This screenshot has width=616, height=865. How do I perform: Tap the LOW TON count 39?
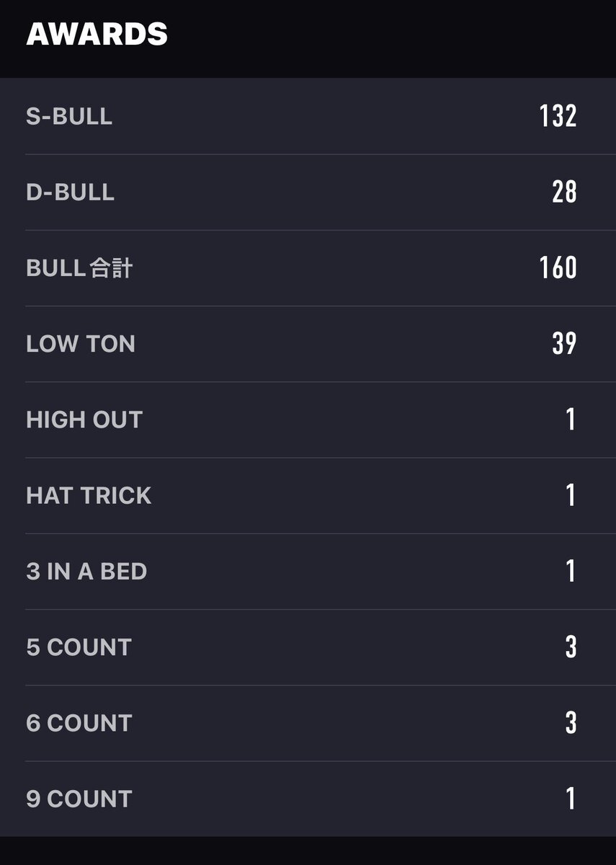(565, 344)
